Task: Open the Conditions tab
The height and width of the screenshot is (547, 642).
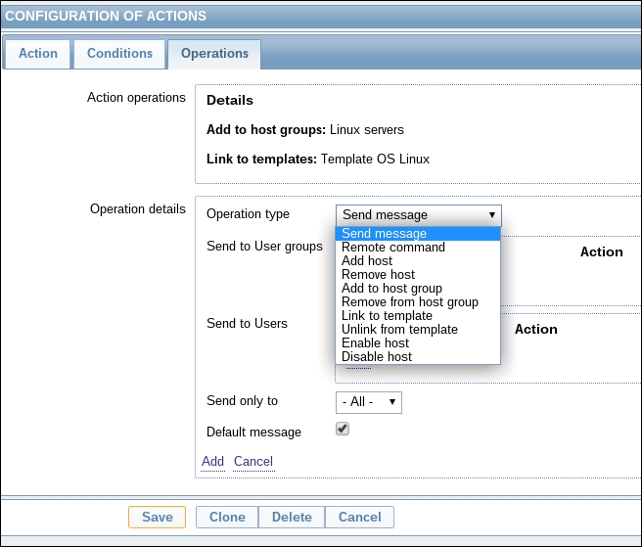Action: (x=119, y=54)
